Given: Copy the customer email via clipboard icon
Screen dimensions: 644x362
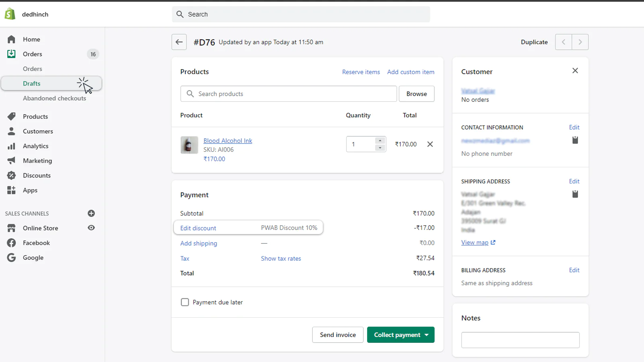Looking at the screenshot, I should [575, 140].
